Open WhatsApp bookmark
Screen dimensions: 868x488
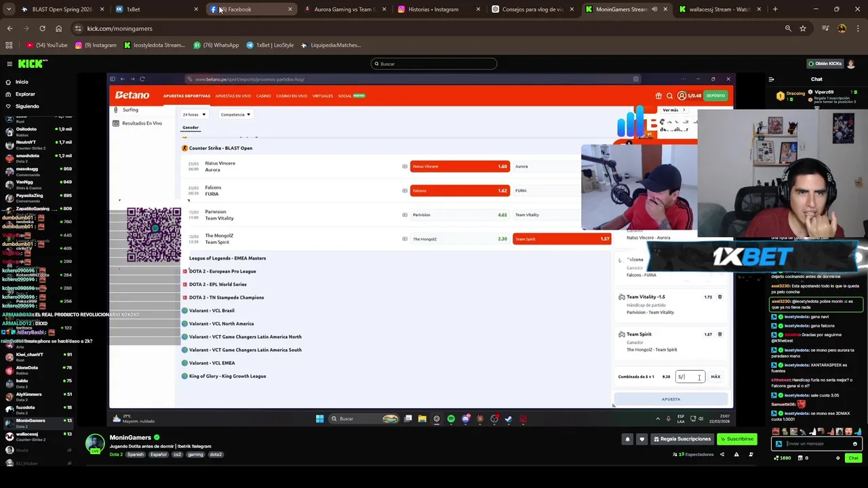[216, 45]
